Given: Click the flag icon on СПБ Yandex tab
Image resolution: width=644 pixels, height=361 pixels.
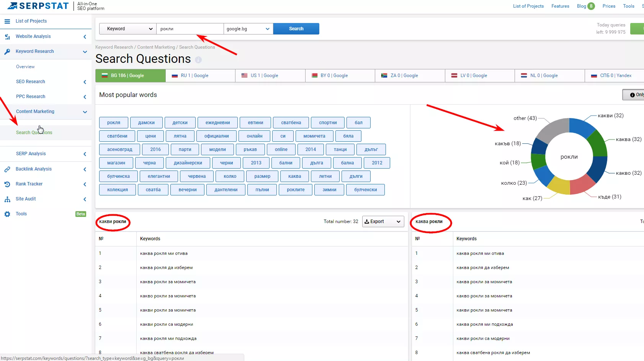Looking at the screenshot, I should point(594,76).
